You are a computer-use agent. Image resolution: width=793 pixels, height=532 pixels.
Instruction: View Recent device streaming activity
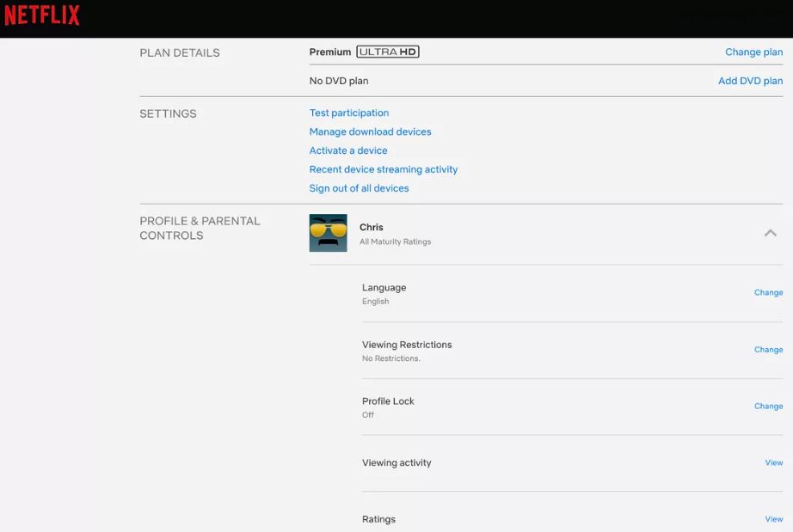(x=383, y=169)
